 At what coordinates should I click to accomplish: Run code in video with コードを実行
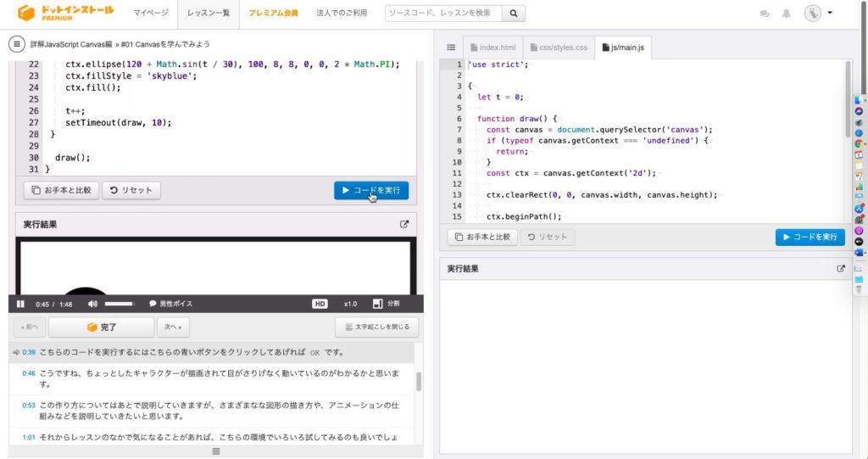coord(371,190)
